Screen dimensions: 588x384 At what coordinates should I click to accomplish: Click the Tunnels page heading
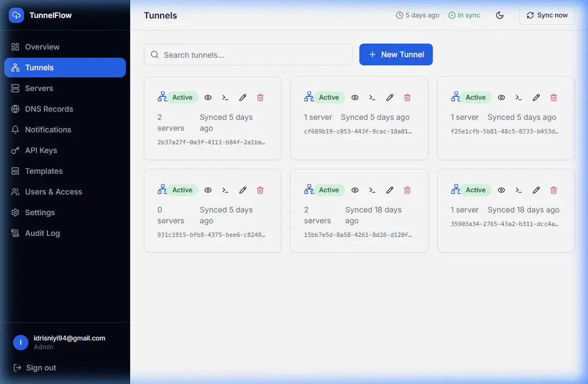161,15
